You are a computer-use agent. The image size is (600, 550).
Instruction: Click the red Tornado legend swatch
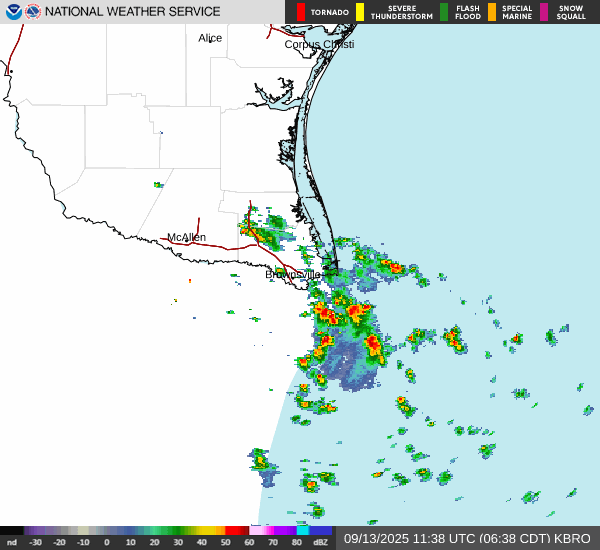pos(301,12)
